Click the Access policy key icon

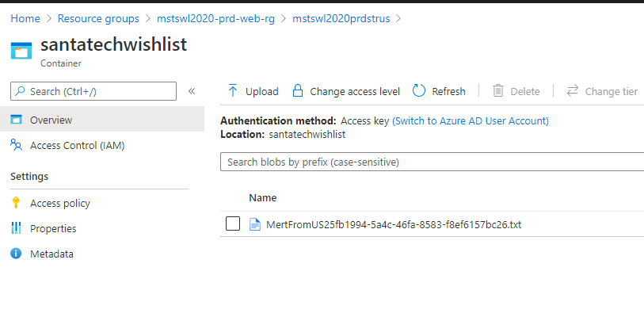click(16, 203)
